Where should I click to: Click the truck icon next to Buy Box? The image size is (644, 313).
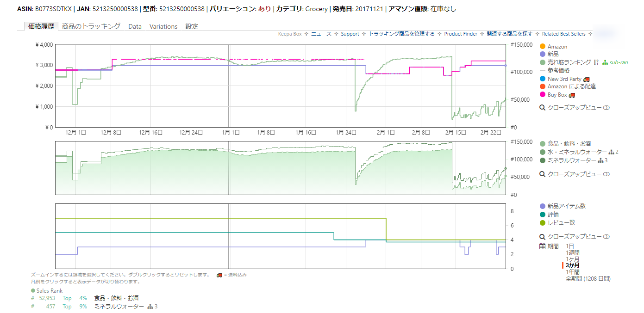click(x=572, y=95)
